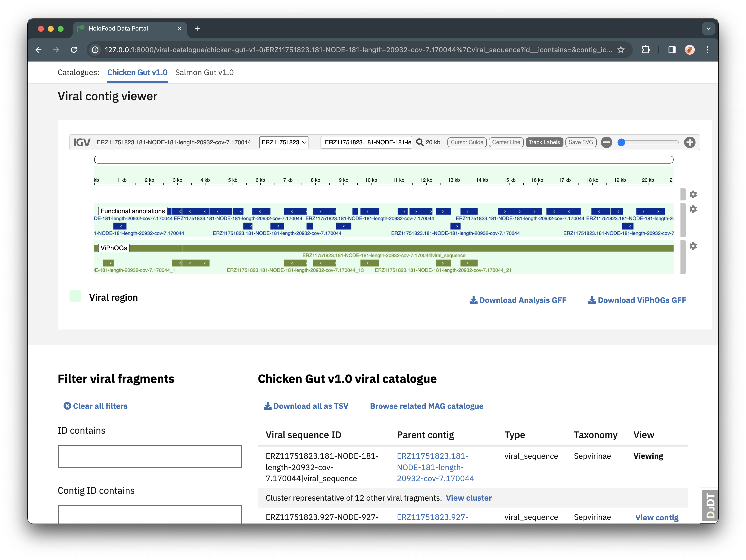Click the browser forward arrow
The width and height of the screenshot is (746, 560).
point(56,50)
